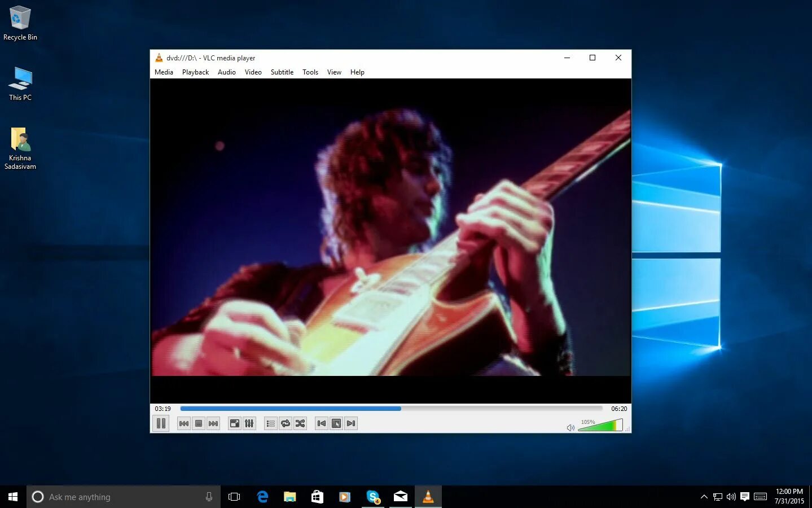Open the Playback menu
This screenshot has width=812, height=508.
coord(195,72)
